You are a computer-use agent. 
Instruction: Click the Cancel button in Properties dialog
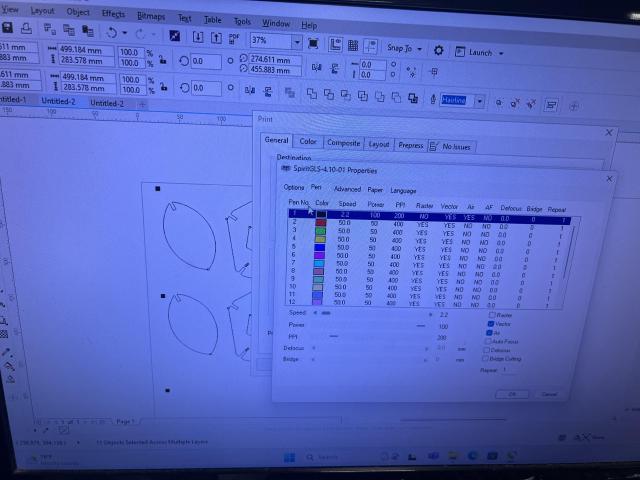(x=549, y=394)
